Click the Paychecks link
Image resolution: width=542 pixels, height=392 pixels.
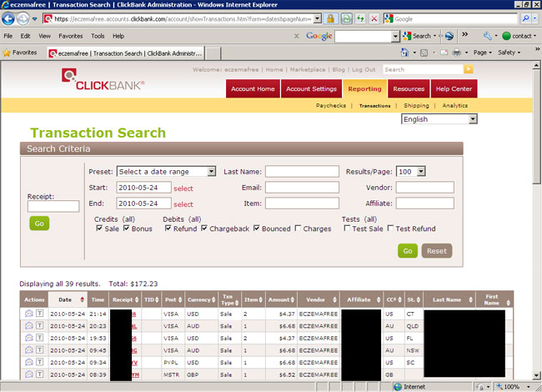(x=331, y=106)
